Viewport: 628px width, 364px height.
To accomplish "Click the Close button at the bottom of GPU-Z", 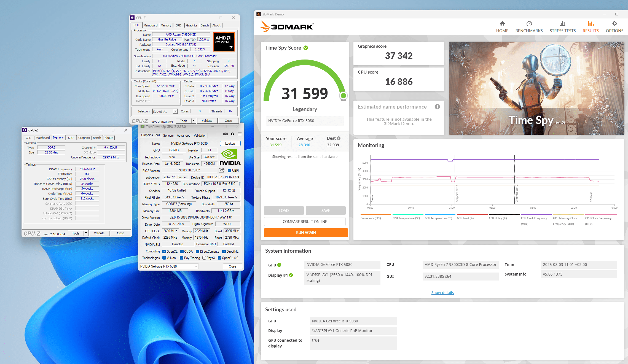I will (232, 266).
